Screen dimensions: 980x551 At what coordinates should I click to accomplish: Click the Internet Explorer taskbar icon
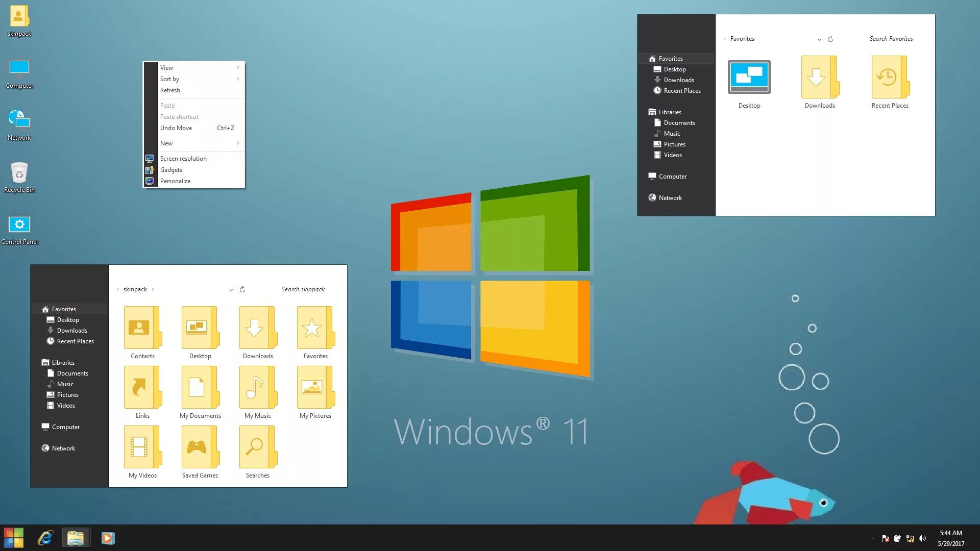tap(44, 538)
